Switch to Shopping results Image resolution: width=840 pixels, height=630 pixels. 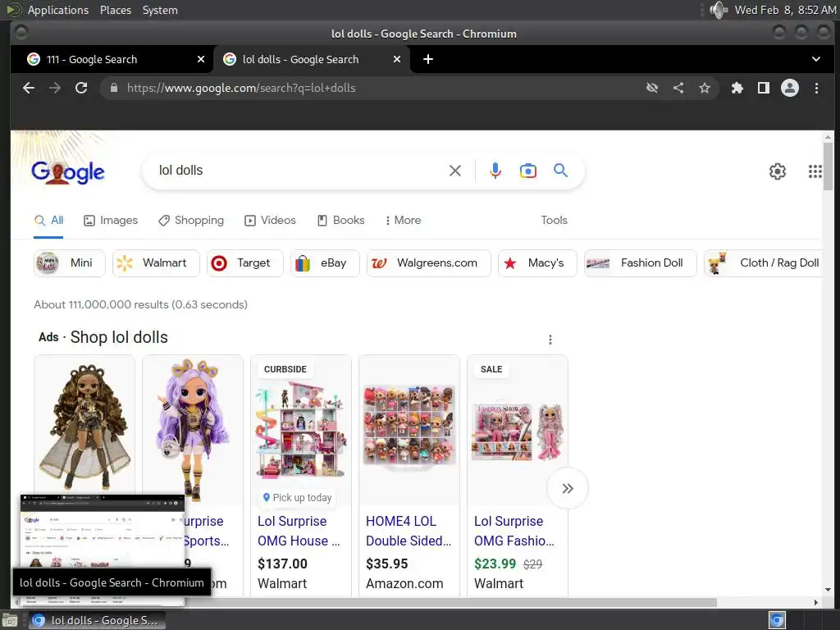[191, 220]
